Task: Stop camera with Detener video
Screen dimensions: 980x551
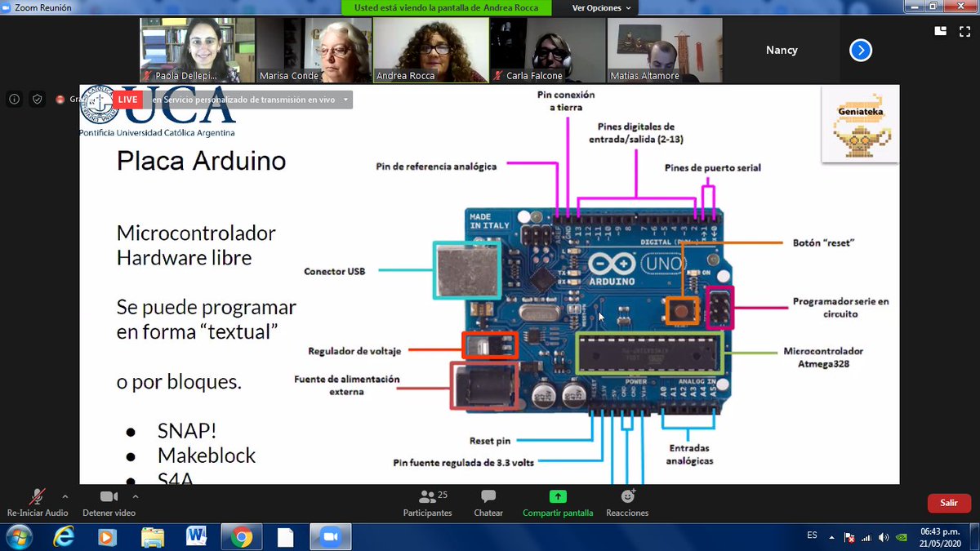Action: coord(109,503)
